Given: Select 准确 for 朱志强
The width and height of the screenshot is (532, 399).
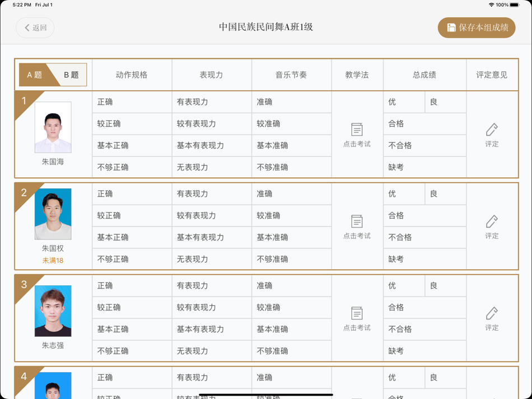Looking at the screenshot, I should tap(291, 286).
